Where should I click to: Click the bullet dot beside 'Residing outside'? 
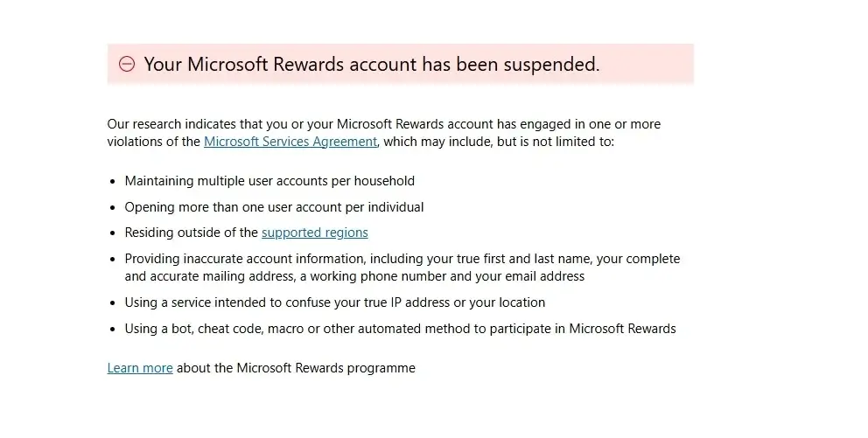[x=113, y=233]
